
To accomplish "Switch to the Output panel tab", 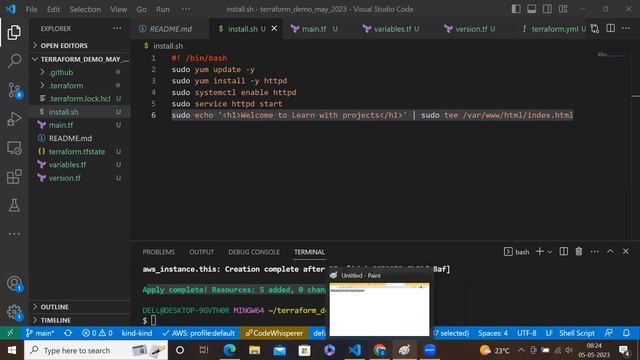I will coord(201,252).
